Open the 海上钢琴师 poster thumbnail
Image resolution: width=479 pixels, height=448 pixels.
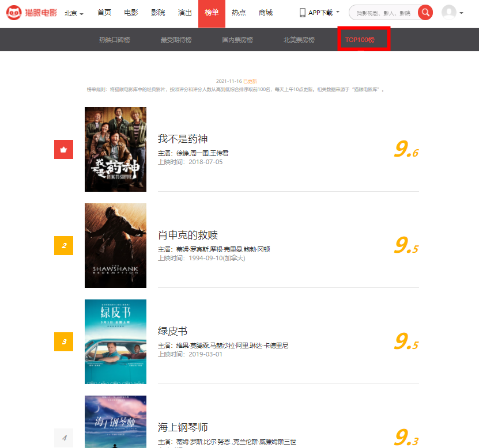[115, 422]
